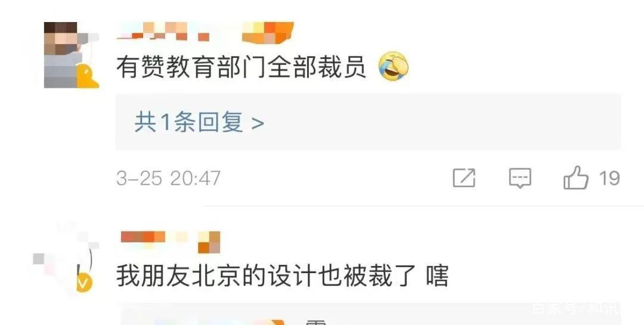Open the comment bubble icon under first comment

click(x=520, y=178)
